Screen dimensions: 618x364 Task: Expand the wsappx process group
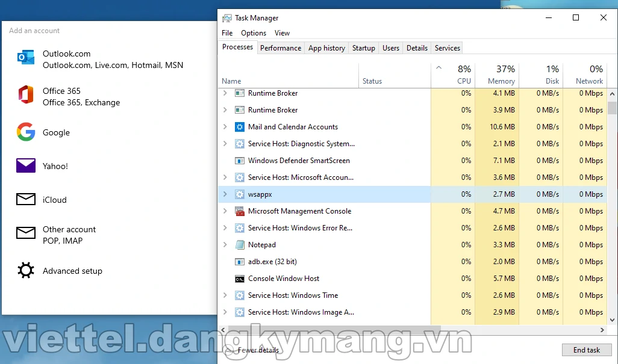point(225,194)
